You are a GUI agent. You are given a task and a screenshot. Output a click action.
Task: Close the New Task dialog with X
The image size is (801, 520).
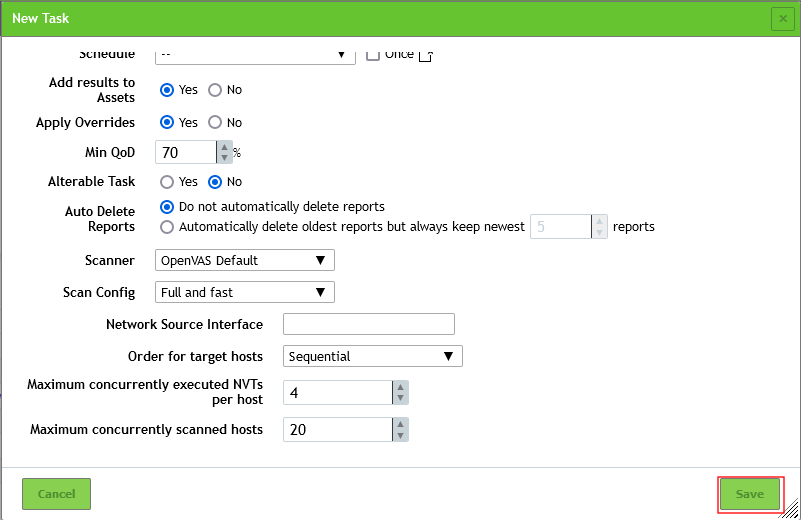[x=782, y=19]
